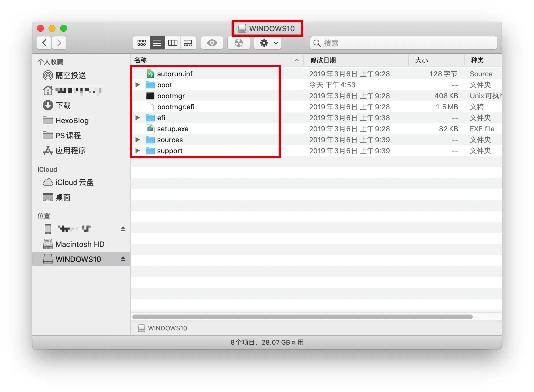Eject the phone device
Viewport: 534px width, 392px height.
click(123, 229)
